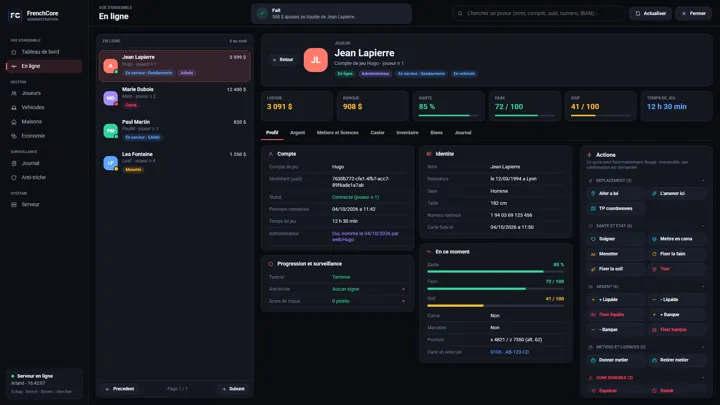Click the - Banque action

pos(616,330)
